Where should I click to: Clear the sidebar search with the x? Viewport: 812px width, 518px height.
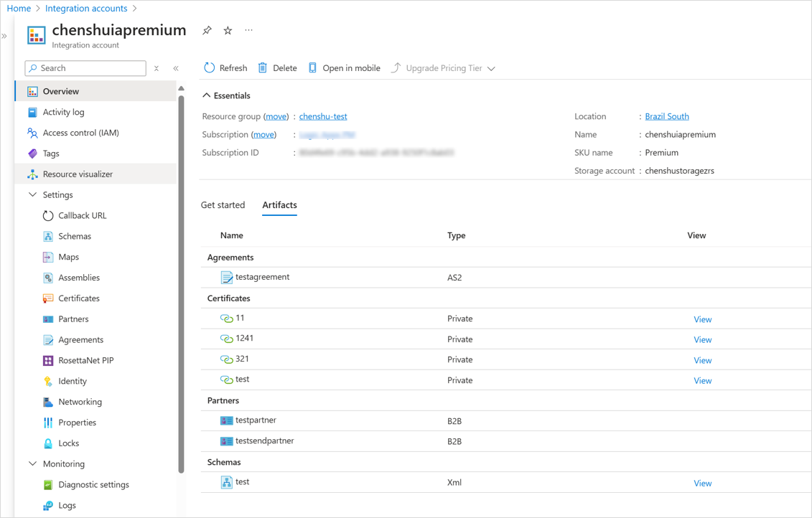click(156, 67)
